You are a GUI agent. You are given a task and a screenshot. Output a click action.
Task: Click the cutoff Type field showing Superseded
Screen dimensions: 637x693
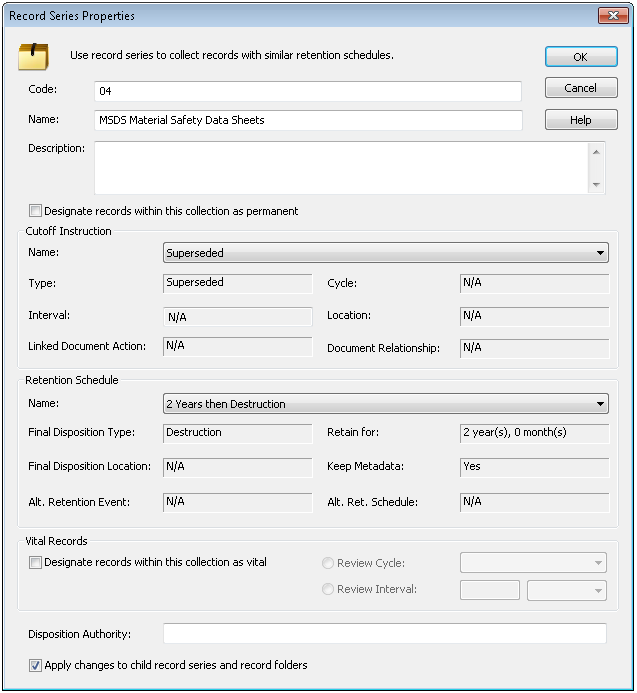point(238,283)
